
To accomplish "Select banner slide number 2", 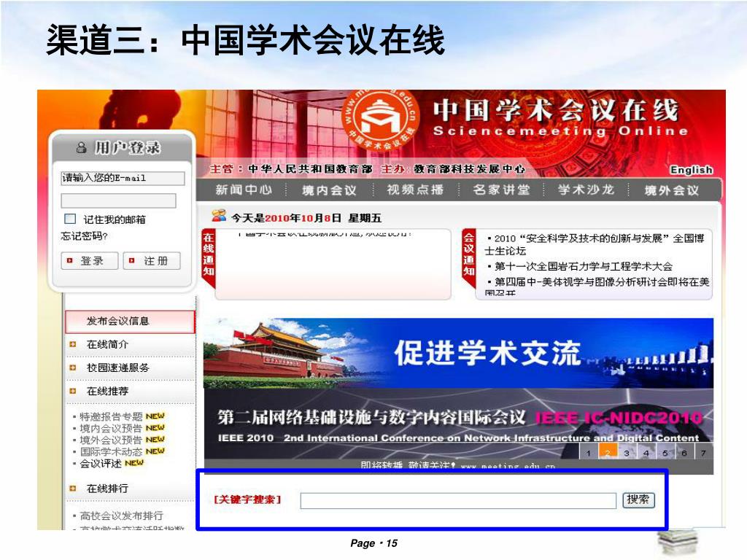I will [x=608, y=453].
